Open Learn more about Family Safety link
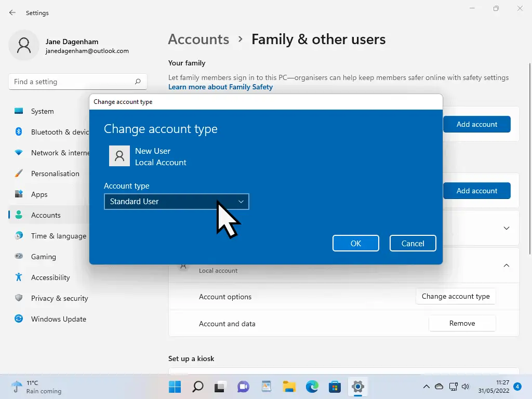This screenshot has width=532, height=399. click(x=220, y=87)
